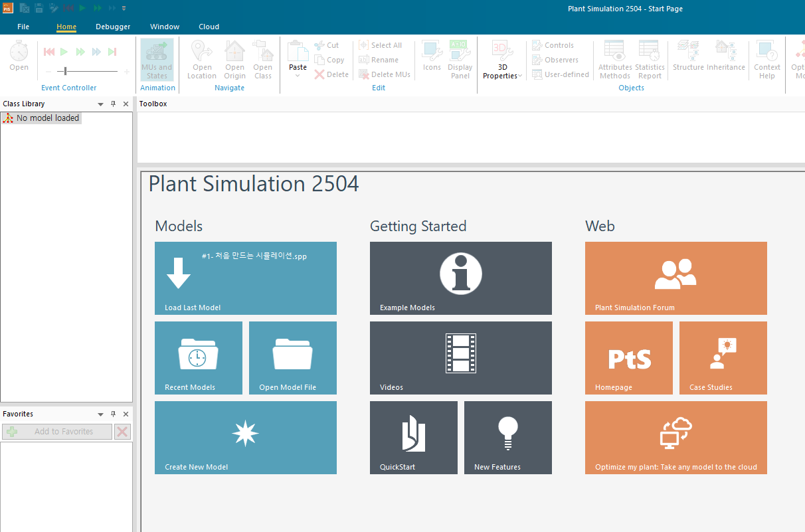Close the Class Library panel
805x532 pixels.
(x=126, y=104)
